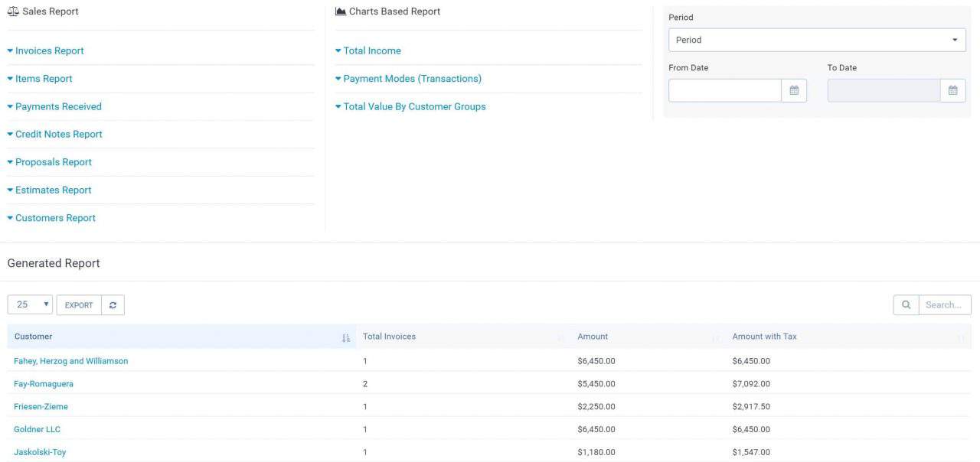Select the Customers Report item
Image resolution: width=980 pixels, height=462 pixels.
click(55, 218)
